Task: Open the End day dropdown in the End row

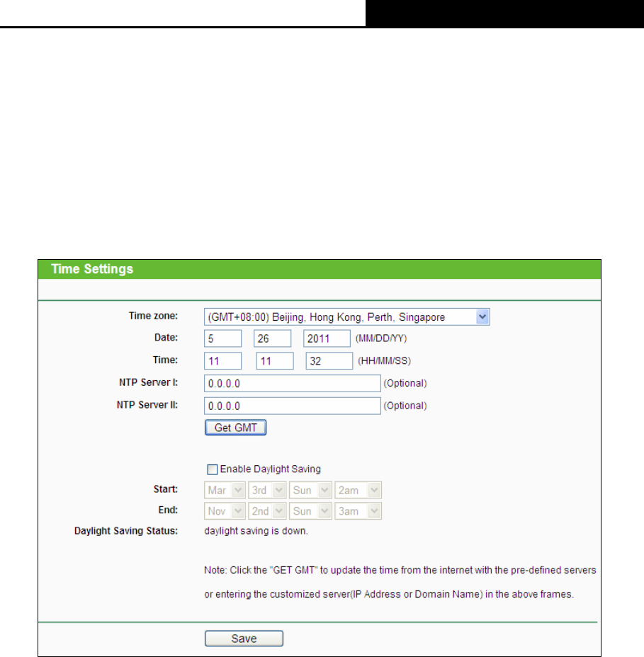Action: (x=311, y=511)
